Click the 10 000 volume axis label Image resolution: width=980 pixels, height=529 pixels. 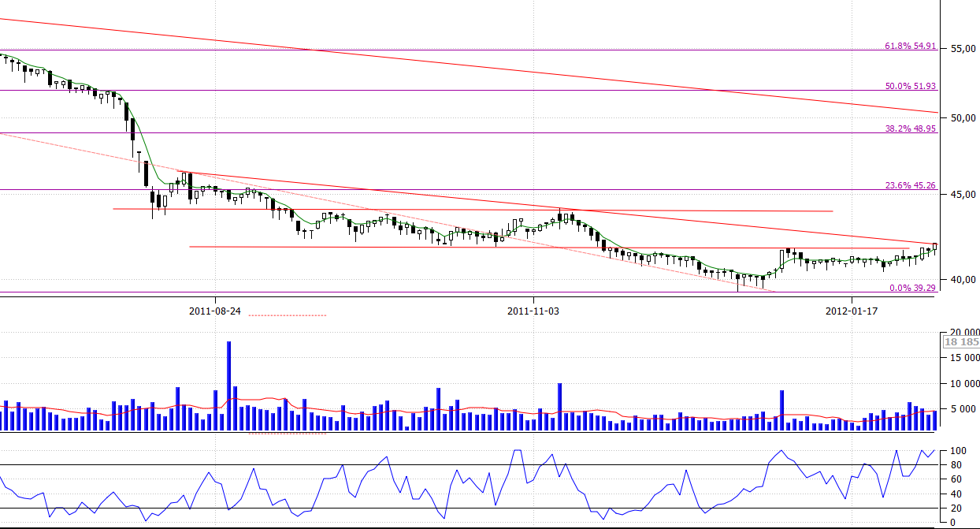pyautogui.click(x=961, y=384)
